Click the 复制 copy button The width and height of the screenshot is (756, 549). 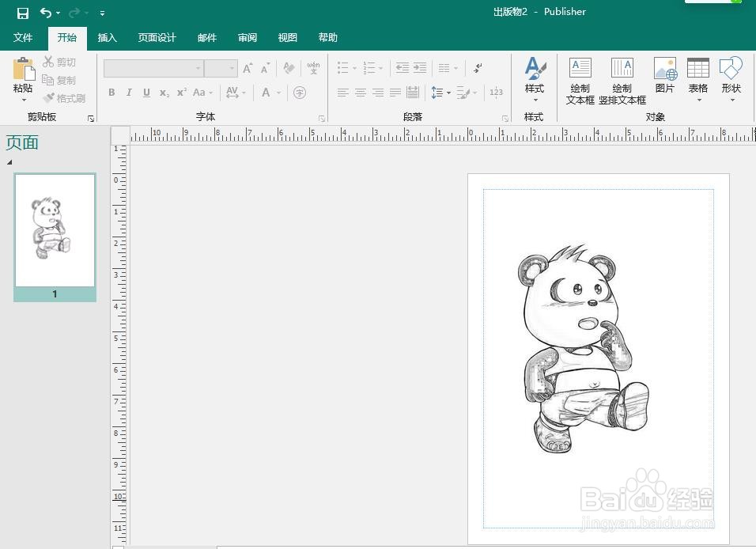coord(59,80)
